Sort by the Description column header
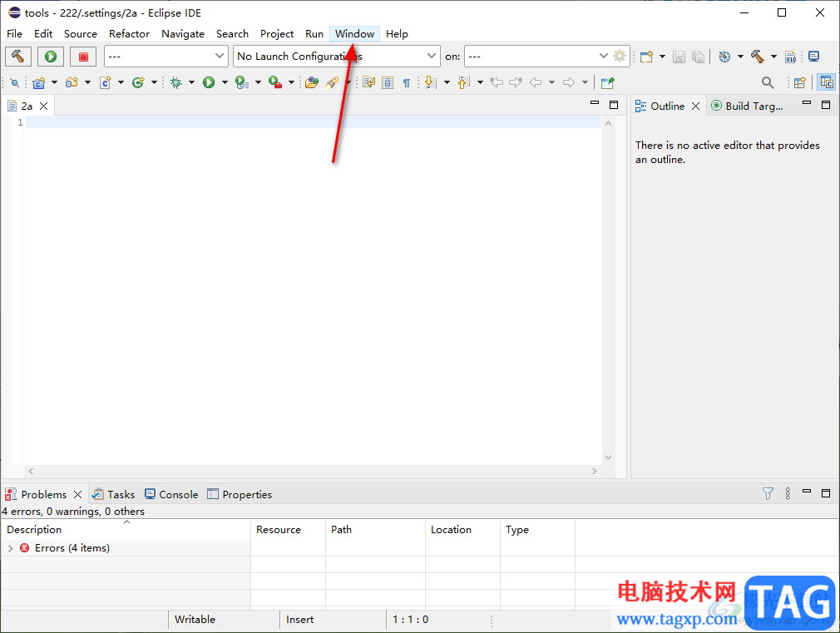Screen dimensions: 840x633 [126, 530]
